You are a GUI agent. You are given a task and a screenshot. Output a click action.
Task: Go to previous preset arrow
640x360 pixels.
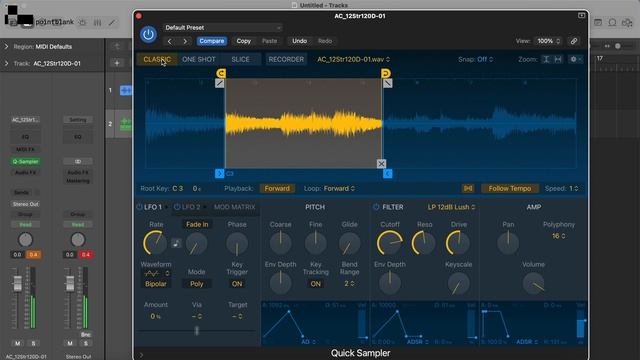click(x=170, y=41)
